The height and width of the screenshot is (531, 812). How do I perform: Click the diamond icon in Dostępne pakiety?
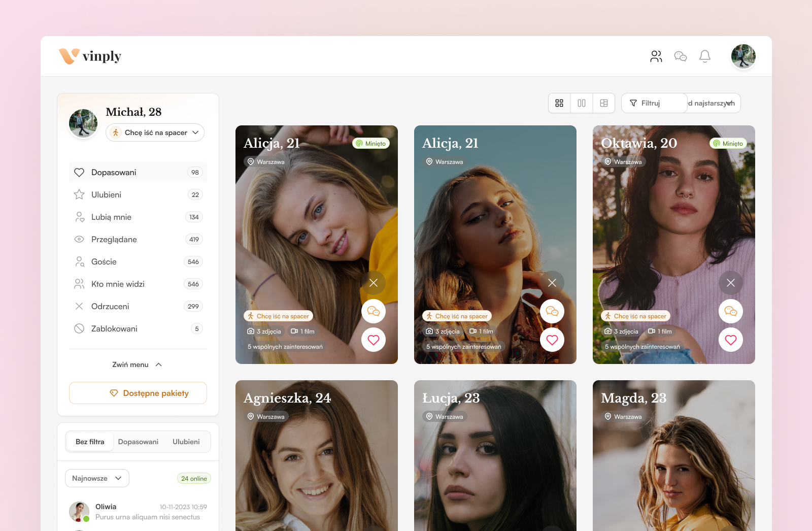(114, 393)
